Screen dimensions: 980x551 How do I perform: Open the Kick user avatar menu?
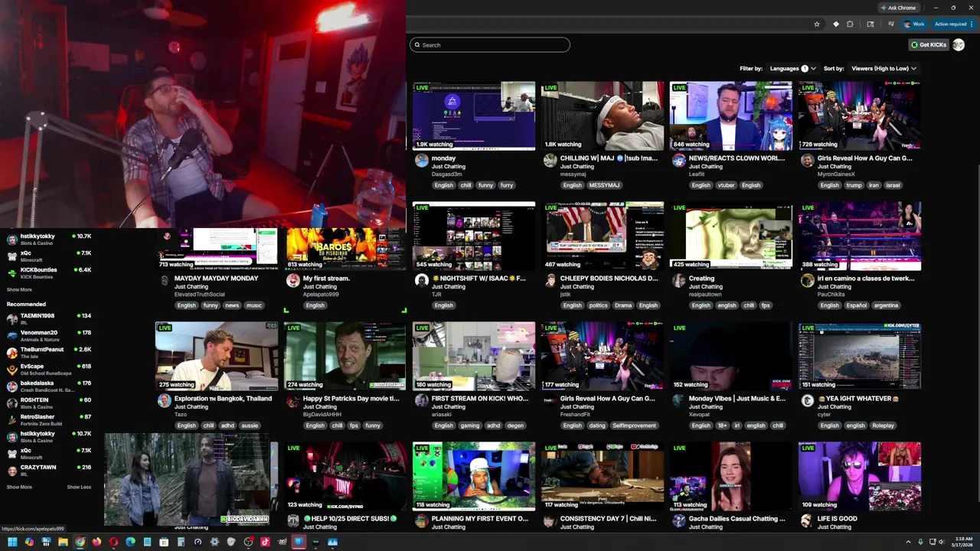pyautogui.click(x=959, y=44)
